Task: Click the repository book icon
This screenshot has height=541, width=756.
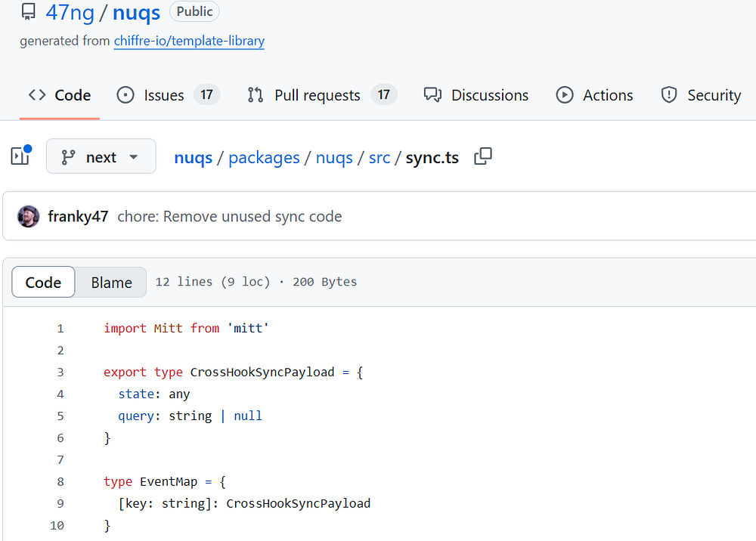Action: tap(29, 12)
